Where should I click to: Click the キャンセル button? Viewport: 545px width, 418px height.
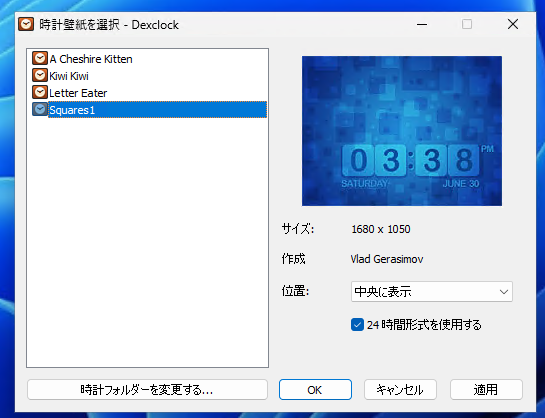tap(400, 390)
